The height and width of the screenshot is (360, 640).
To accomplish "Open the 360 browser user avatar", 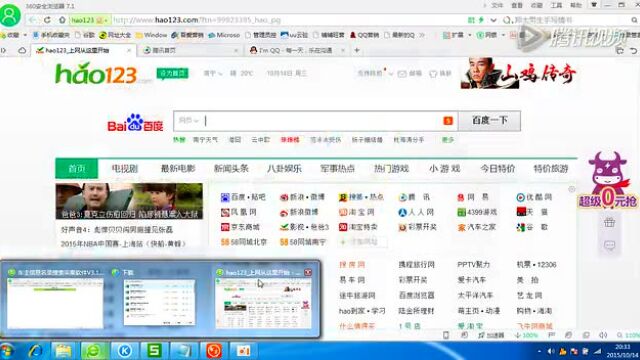I will [10, 15].
